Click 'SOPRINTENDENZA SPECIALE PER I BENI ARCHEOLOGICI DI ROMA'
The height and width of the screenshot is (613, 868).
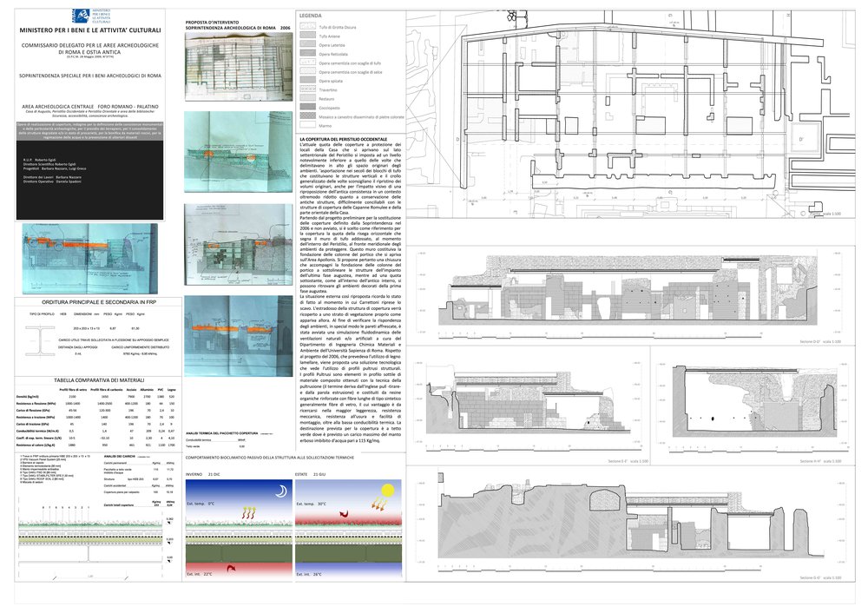(x=90, y=76)
